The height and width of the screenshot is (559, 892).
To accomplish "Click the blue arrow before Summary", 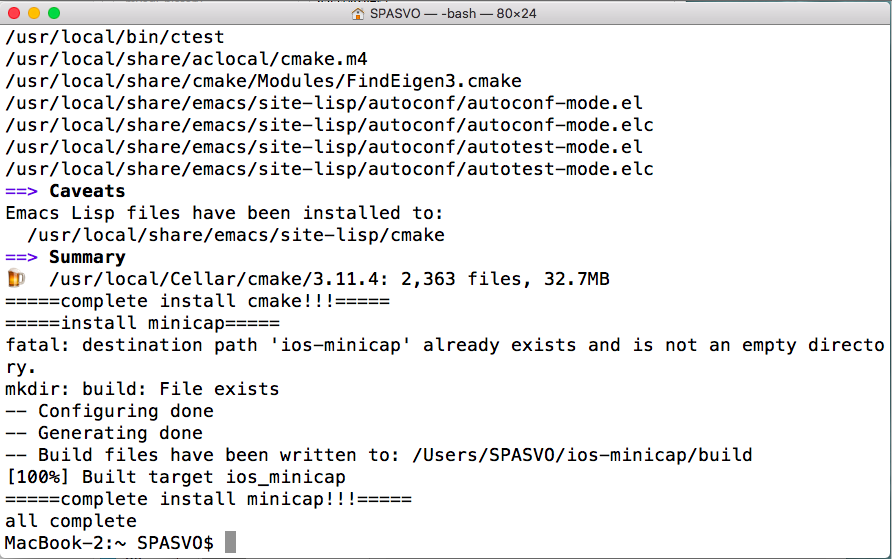I will click(21, 257).
